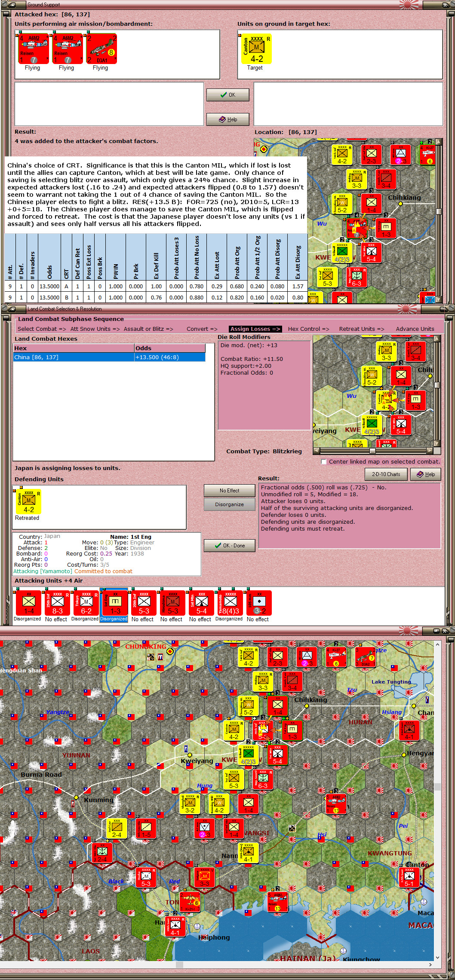455x980 pixels.
Task: Select 1st Mtn 5-4 attacking unit
Action: 202,603
